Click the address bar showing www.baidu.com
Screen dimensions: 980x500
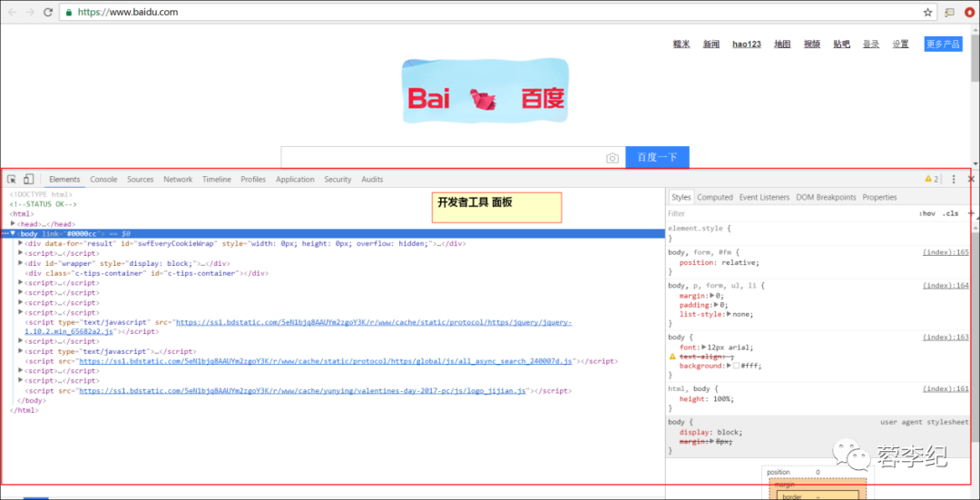(494, 12)
